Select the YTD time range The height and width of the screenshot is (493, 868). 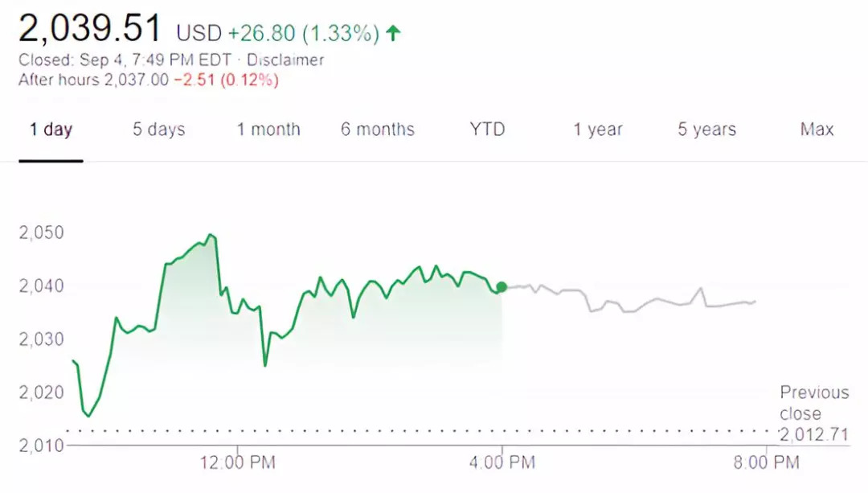487,129
